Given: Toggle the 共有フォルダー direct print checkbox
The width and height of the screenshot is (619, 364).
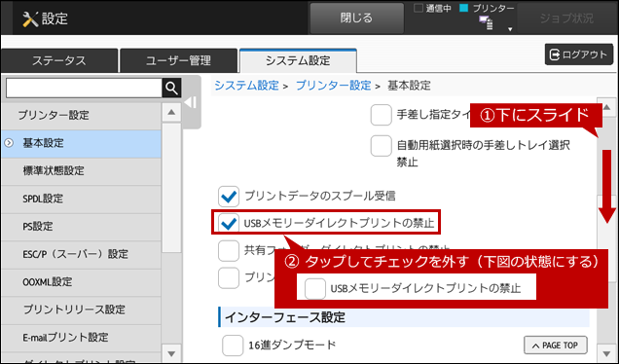Looking at the screenshot, I should (x=229, y=251).
